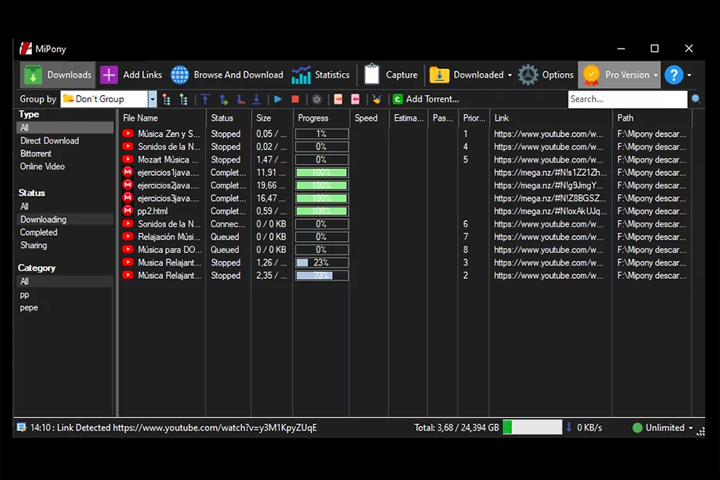Open the Unlimited speed dropdown
This screenshot has height=480, width=720.
pyautogui.click(x=663, y=428)
